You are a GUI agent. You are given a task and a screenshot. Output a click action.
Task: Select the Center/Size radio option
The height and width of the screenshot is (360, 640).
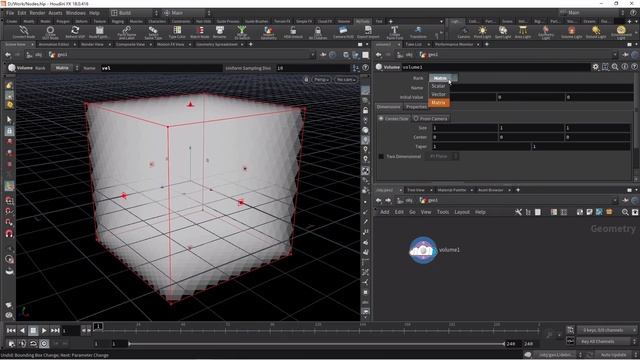(x=393, y=118)
